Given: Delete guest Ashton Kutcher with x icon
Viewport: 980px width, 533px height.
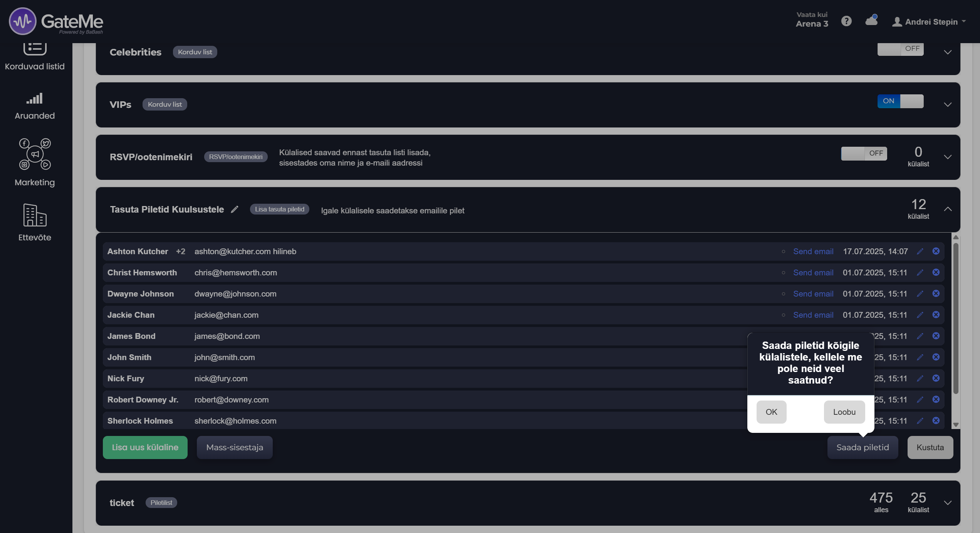Looking at the screenshot, I should [936, 251].
